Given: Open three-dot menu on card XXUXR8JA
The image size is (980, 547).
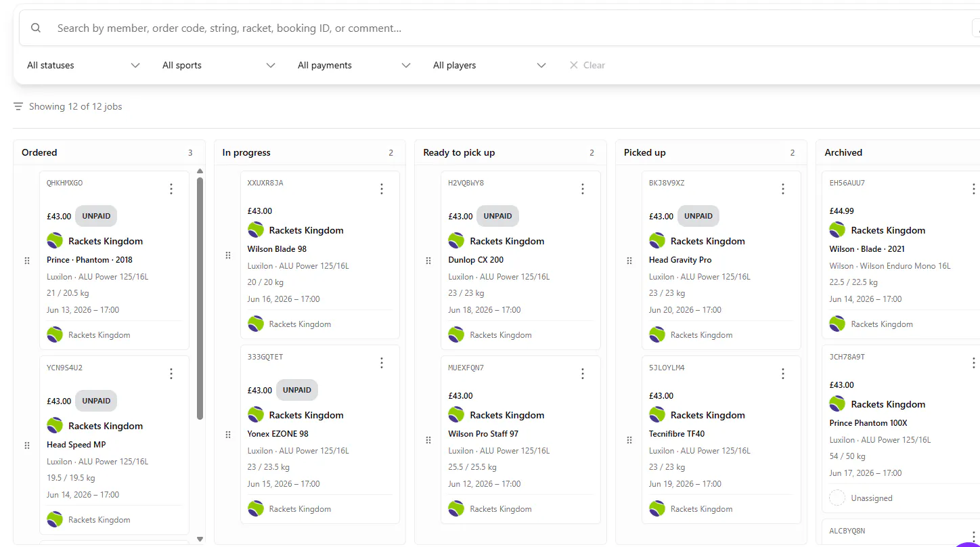Looking at the screenshot, I should [382, 189].
